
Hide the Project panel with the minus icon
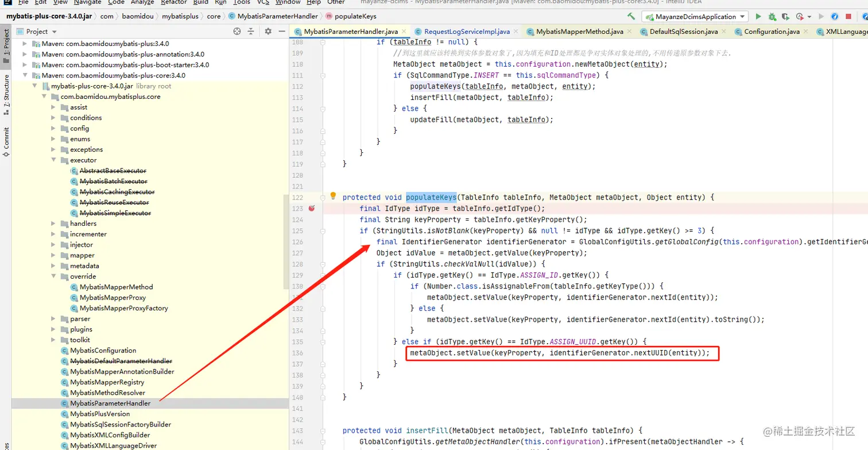pyautogui.click(x=281, y=32)
